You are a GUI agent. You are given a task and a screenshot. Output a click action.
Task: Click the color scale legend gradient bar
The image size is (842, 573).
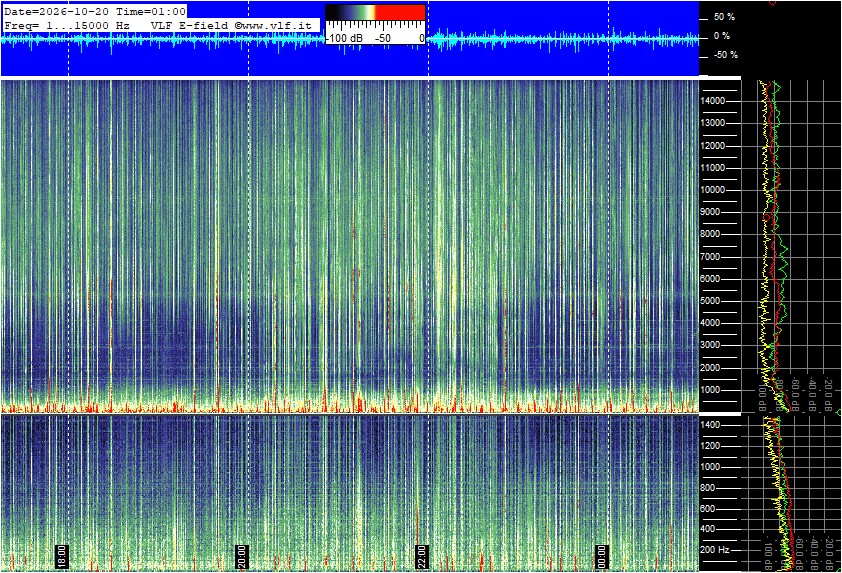coord(375,12)
